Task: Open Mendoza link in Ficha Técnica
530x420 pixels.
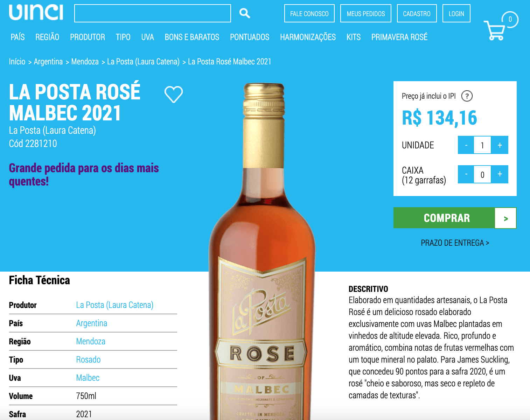Action: coord(91,342)
